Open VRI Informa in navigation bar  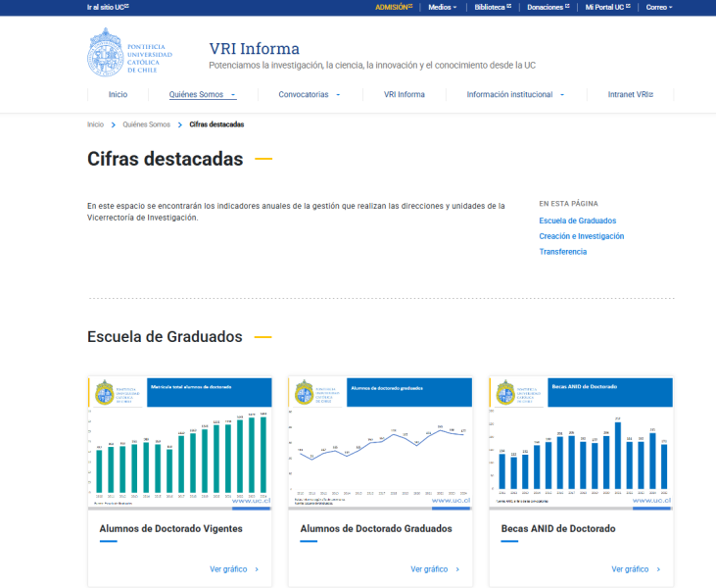pyautogui.click(x=405, y=94)
